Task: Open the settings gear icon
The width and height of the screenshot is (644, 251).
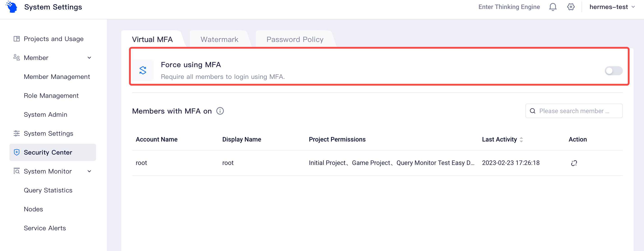Action: coord(571,7)
